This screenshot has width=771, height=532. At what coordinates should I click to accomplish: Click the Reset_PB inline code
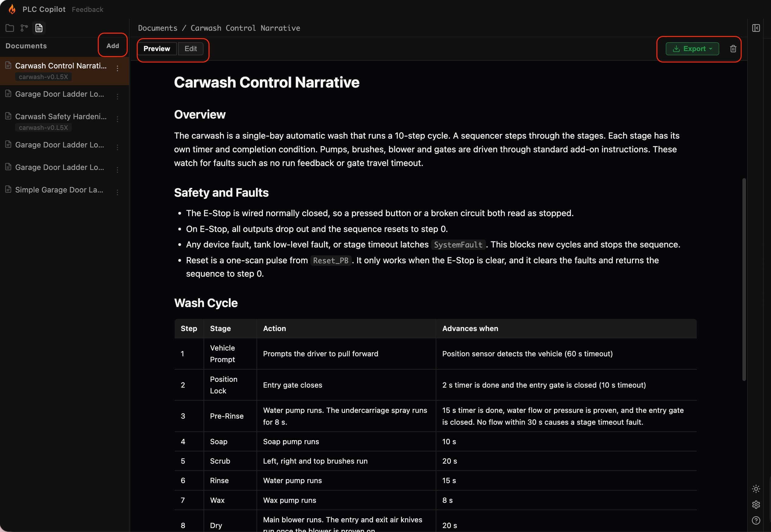coord(331,260)
